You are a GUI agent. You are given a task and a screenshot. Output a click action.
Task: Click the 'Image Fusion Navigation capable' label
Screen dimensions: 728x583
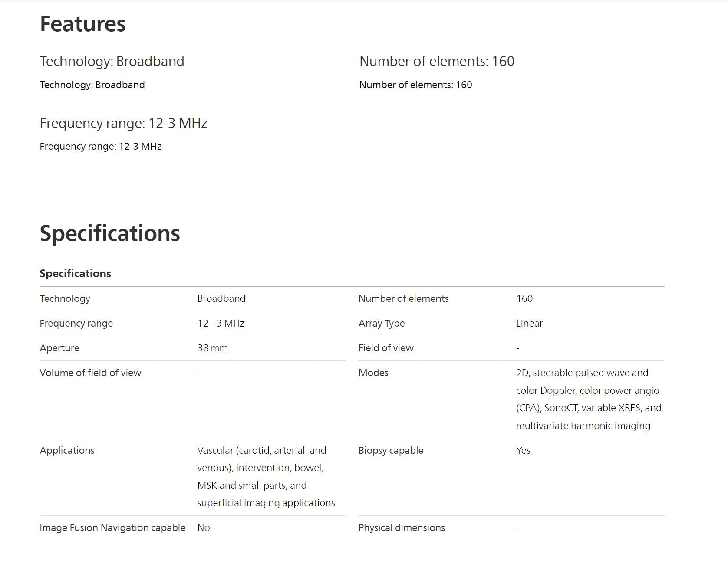112,527
